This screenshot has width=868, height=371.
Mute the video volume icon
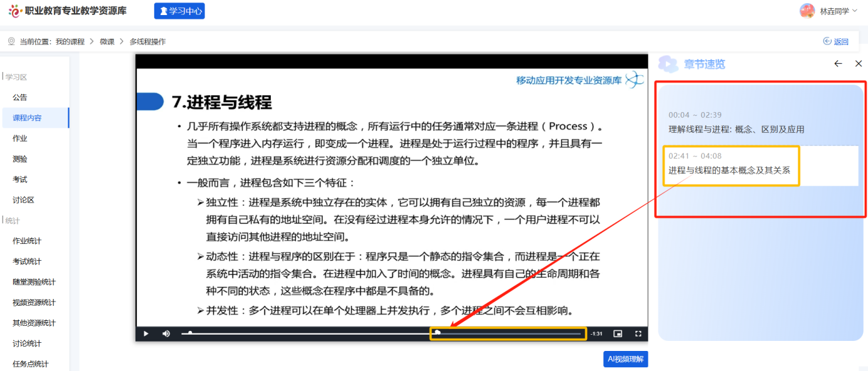point(165,333)
